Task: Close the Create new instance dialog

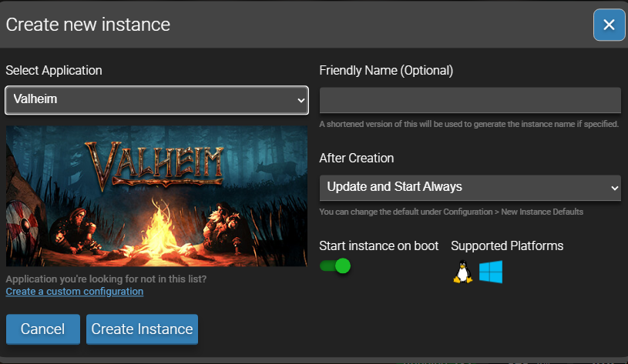Action: pyautogui.click(x=609, y=25)
